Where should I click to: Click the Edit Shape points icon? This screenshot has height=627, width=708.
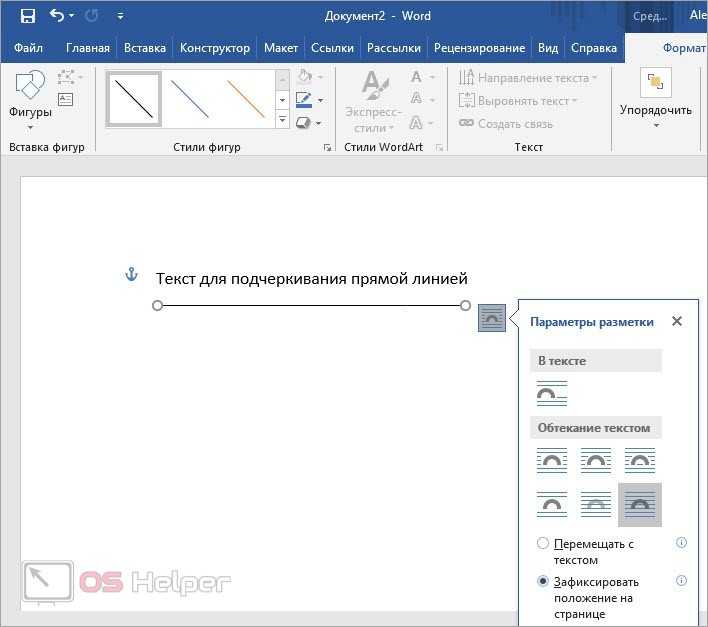(67, 77)
